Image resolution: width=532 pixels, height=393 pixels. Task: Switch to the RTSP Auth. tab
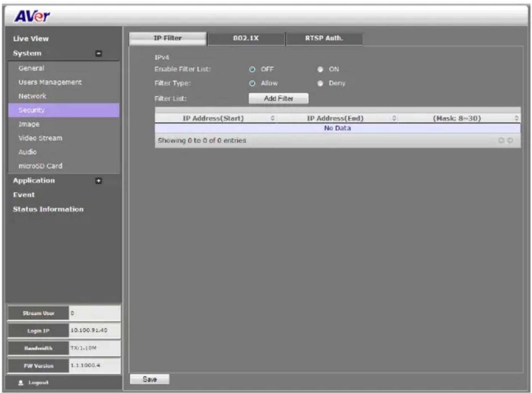pos(324,38)
